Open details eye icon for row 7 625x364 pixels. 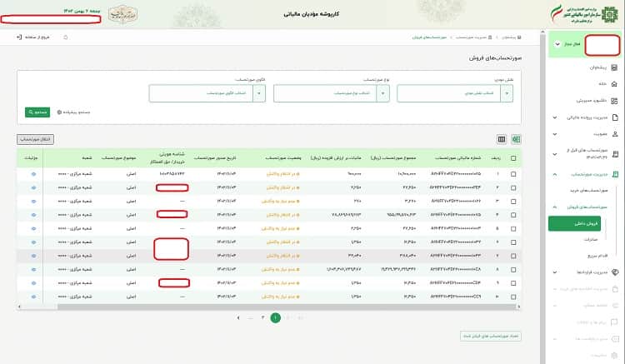pyautogui.click(x=33, y=256)
